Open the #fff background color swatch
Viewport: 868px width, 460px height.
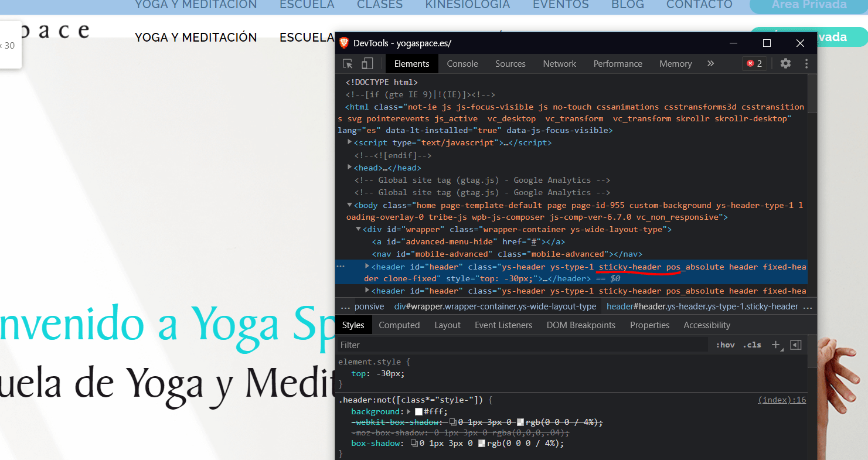418,412
